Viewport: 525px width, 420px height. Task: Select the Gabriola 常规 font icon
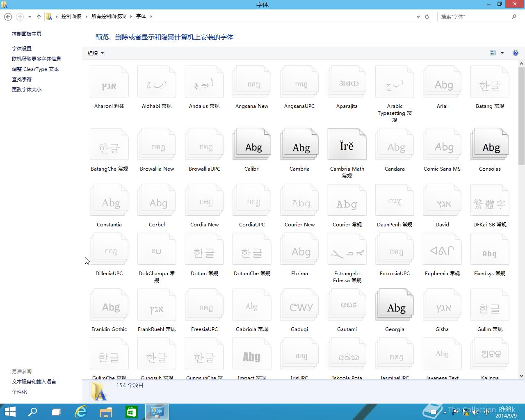[252, 305]
